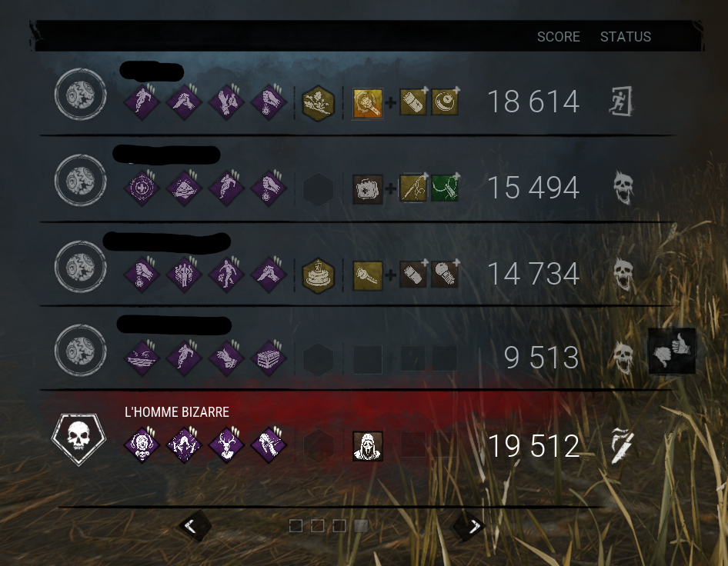Viewport: 728px width, 566px height.
Task: Click the SCORE column header
Action: (x=559, y=37)
